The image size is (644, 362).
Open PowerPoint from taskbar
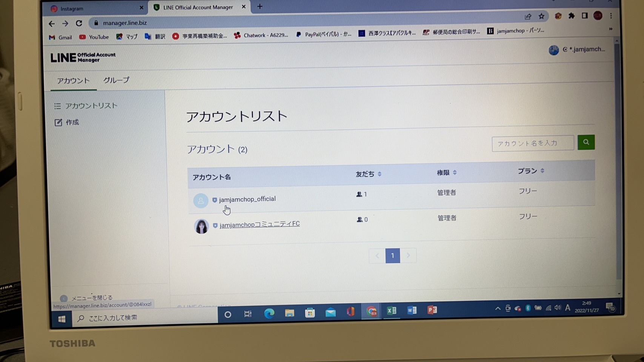432,310
